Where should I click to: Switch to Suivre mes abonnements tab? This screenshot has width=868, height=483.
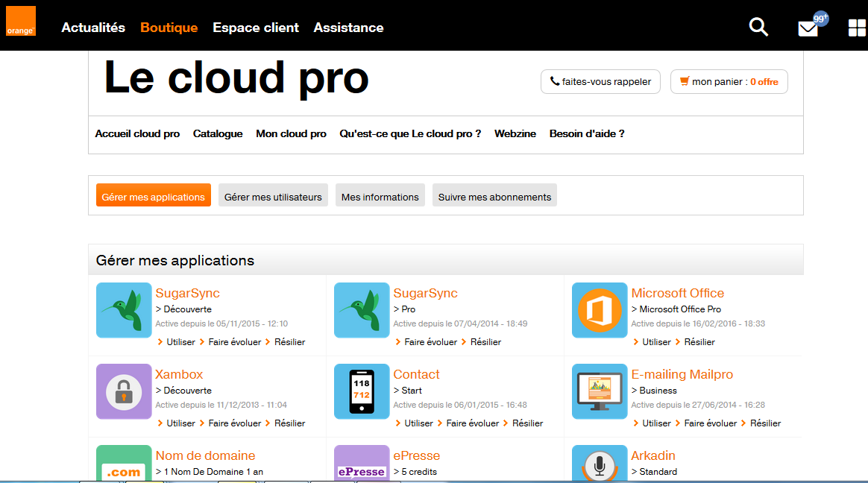pos(495,195)
